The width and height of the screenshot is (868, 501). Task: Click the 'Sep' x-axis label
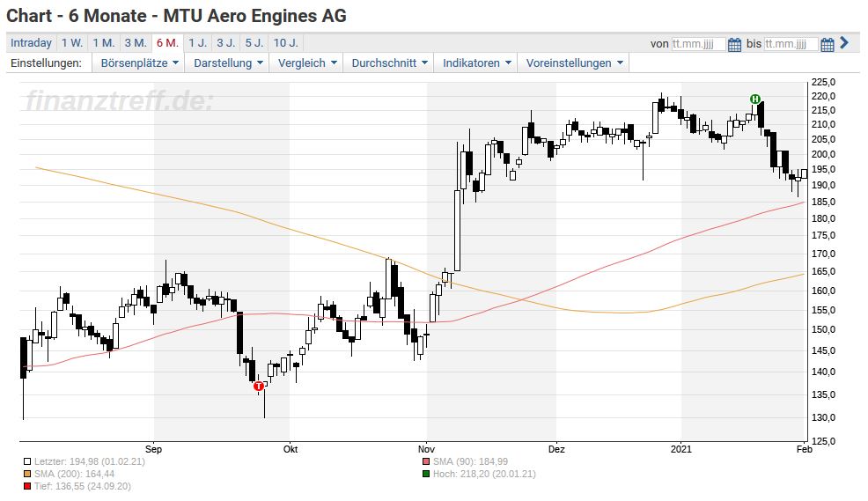[x=153, y=449]
